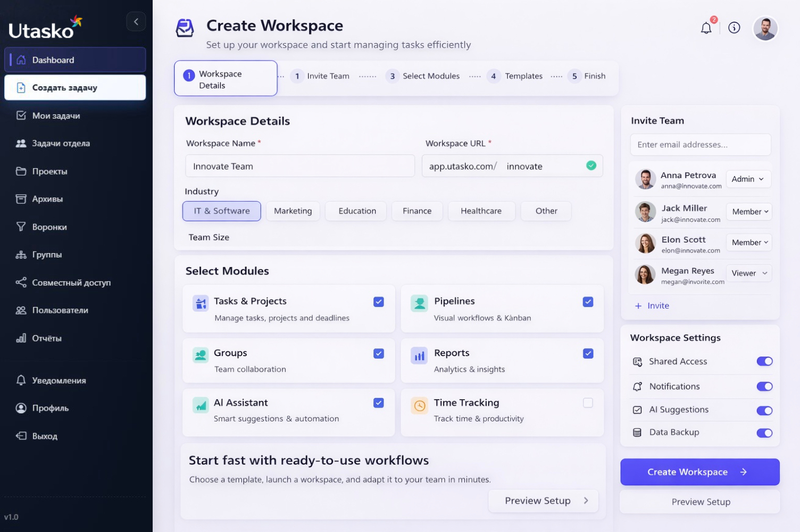Click the email addresses input field

pyautogui.click(x=700, y=144)
